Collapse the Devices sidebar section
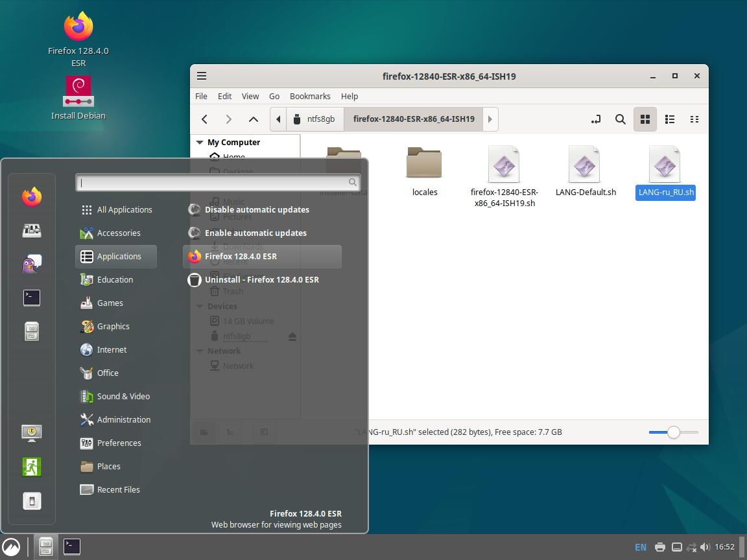747x560 pixels. [x=200, y=306]
